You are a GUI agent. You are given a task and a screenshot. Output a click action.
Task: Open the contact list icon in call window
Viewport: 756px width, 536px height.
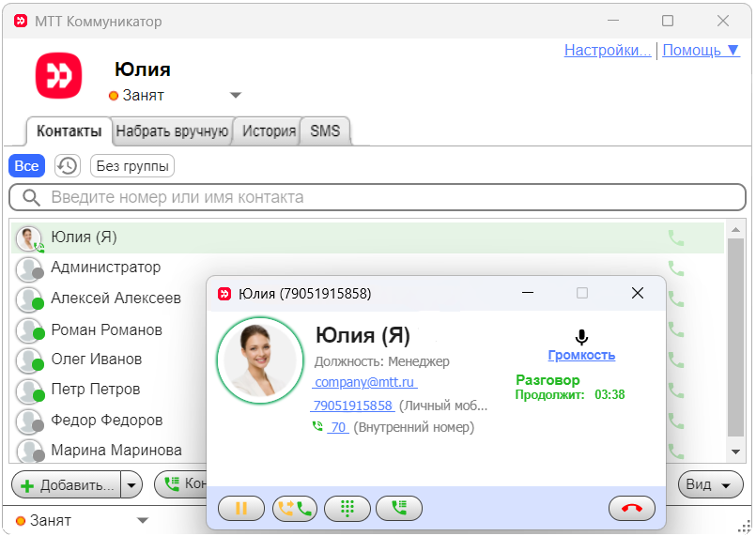pos(399,509)
